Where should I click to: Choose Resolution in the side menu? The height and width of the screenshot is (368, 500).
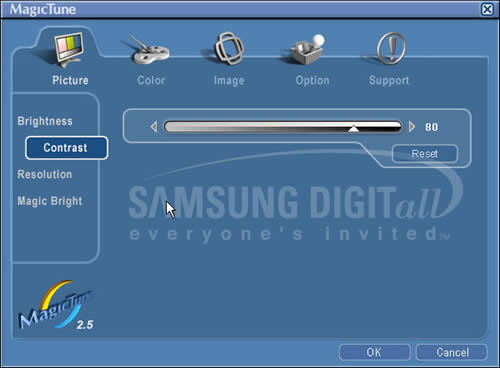[x=45, y=174]
